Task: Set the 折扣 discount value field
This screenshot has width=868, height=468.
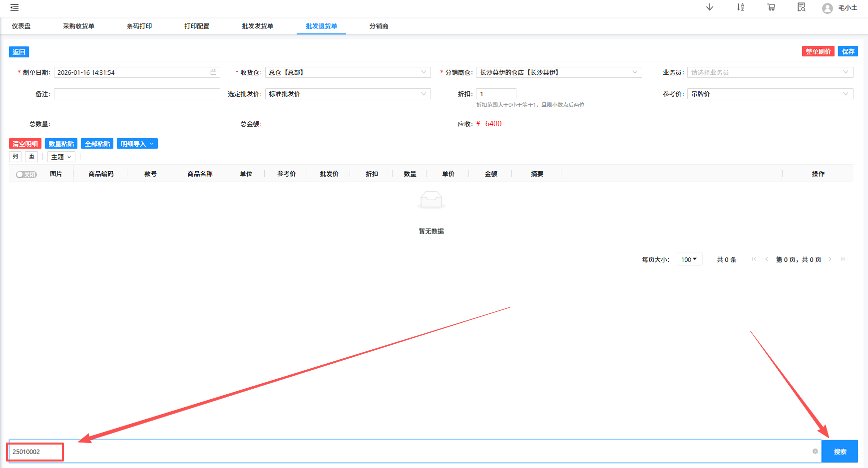Action: point(496,93)
